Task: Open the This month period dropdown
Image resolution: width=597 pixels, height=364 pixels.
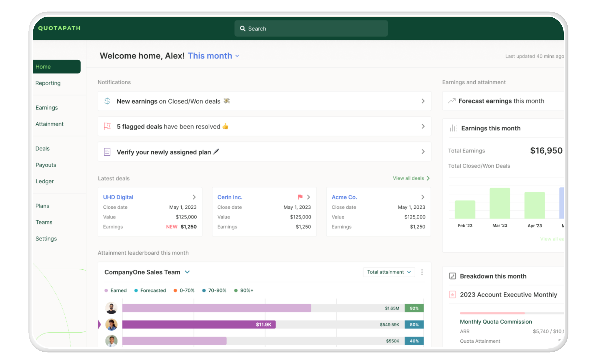Action: tap(213, 56)
